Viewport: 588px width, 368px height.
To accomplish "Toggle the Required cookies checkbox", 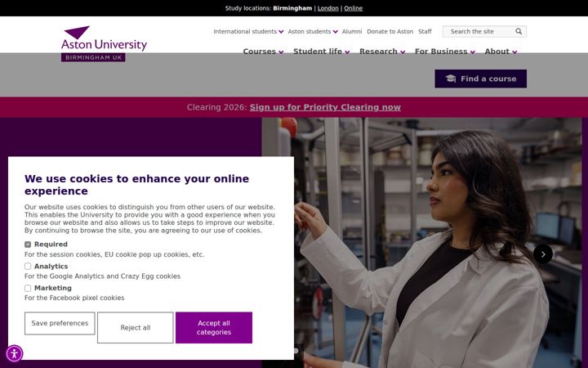I will coord(28,245).
